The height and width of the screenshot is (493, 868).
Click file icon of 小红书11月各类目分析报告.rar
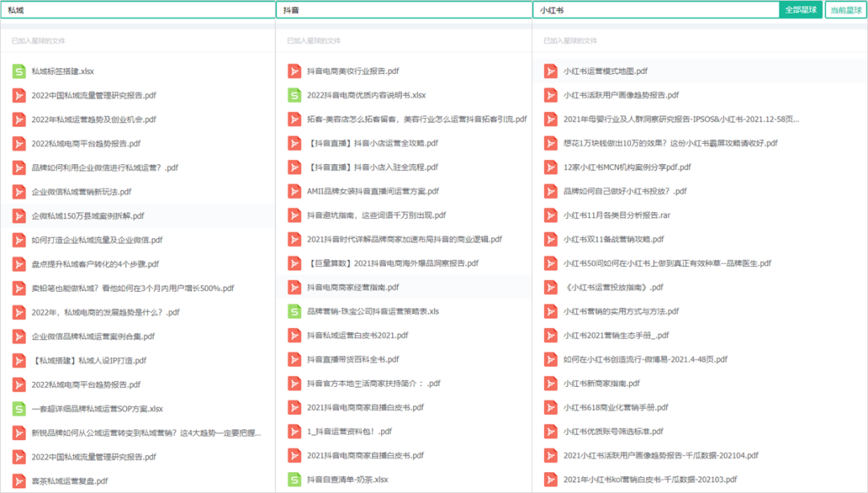click(551, 216)
